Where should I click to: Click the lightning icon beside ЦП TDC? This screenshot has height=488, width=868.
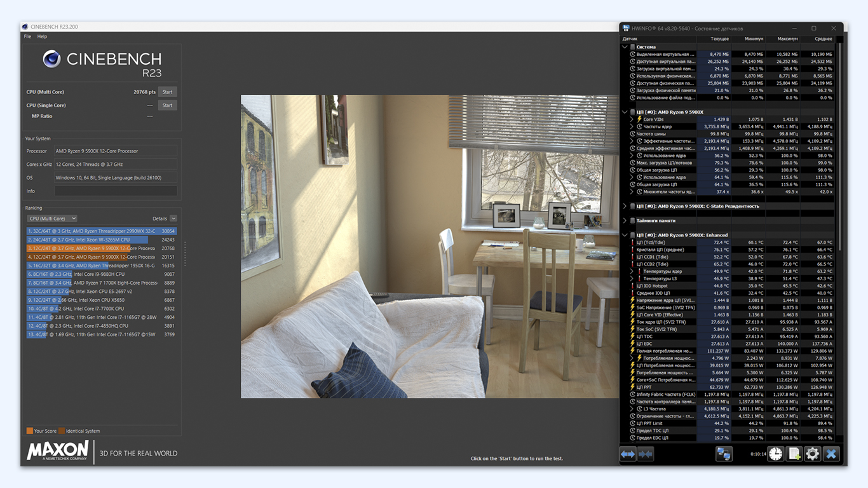(632, 337)
